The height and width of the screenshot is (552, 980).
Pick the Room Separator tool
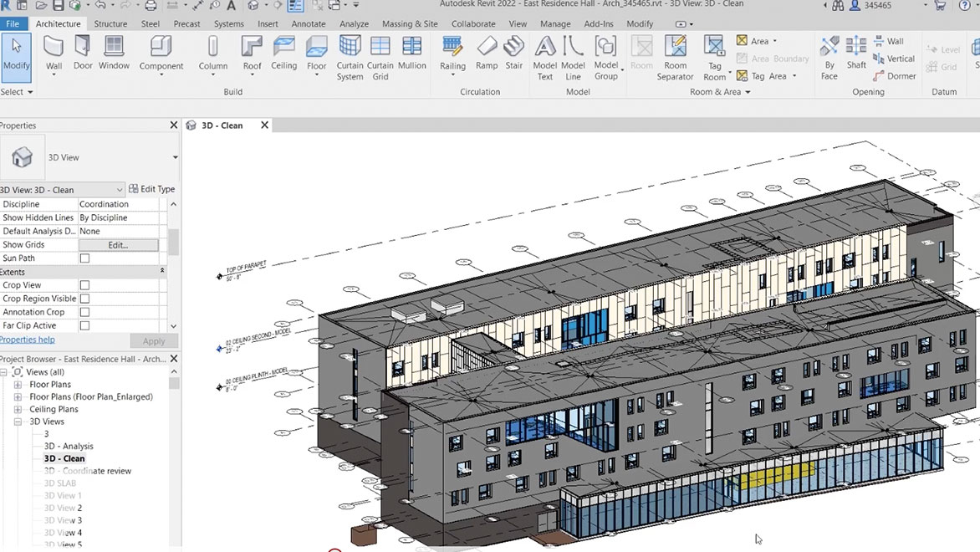(675, 57)
